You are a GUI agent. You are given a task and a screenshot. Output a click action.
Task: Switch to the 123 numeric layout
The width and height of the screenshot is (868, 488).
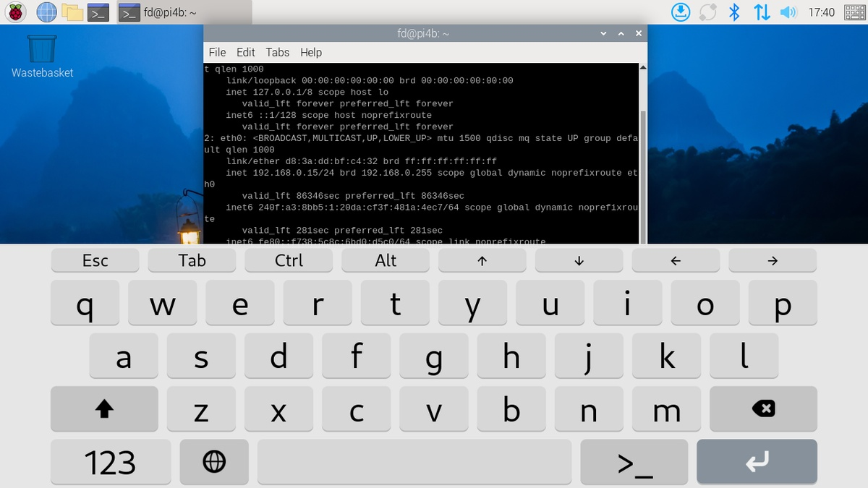coord(111,462)
